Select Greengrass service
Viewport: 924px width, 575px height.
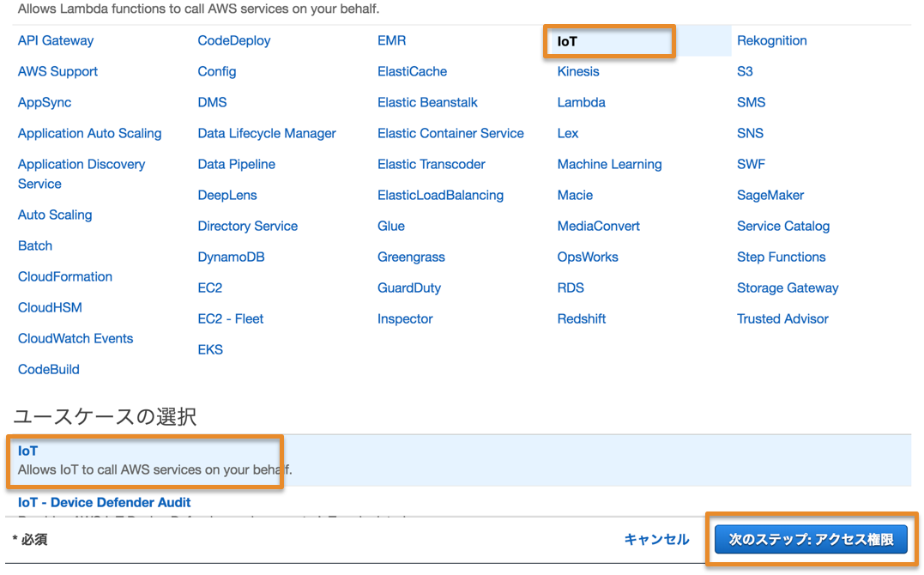coord(411,257)
